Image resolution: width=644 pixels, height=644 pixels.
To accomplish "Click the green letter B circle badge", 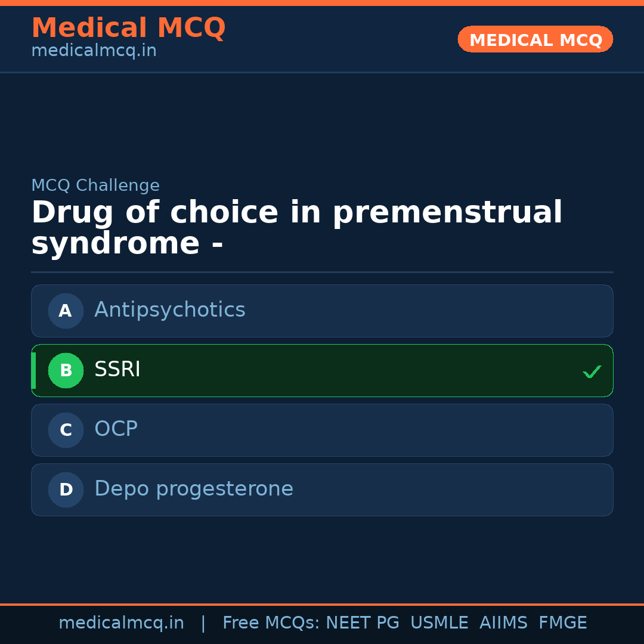I will (x=66, y=370).
